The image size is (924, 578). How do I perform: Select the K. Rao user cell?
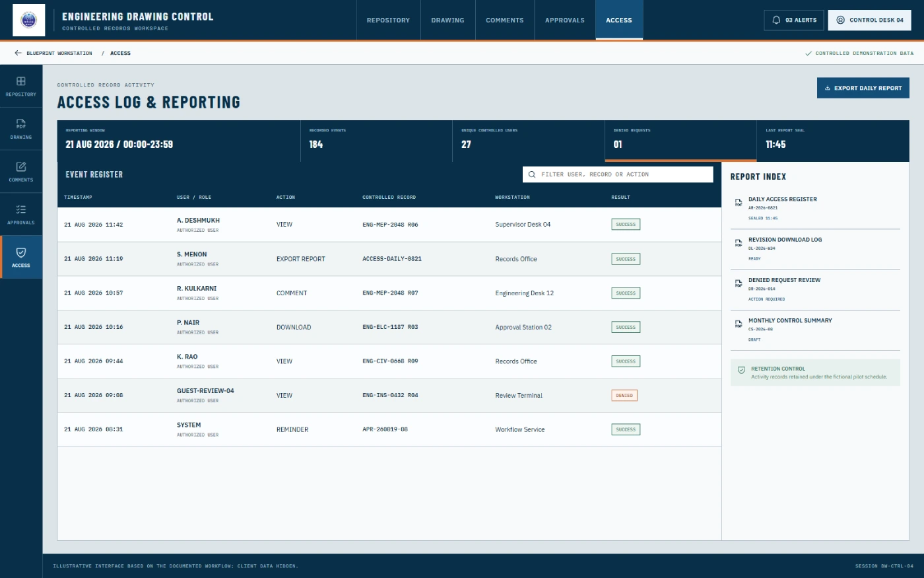(198, 361)
